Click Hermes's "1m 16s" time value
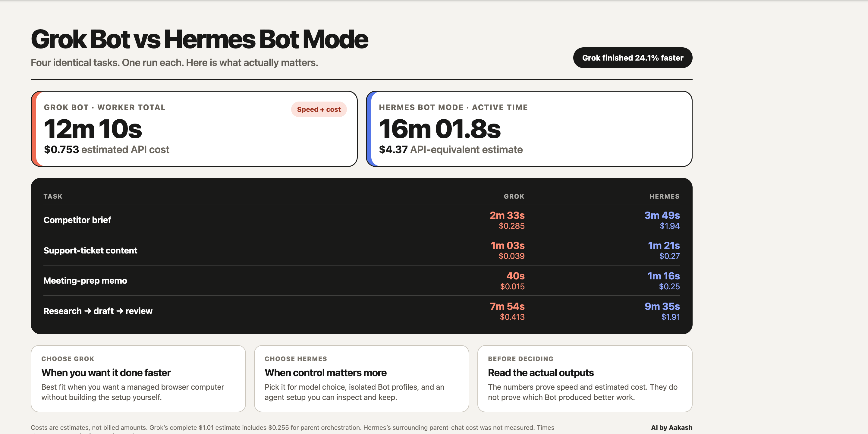 [663, 276]
